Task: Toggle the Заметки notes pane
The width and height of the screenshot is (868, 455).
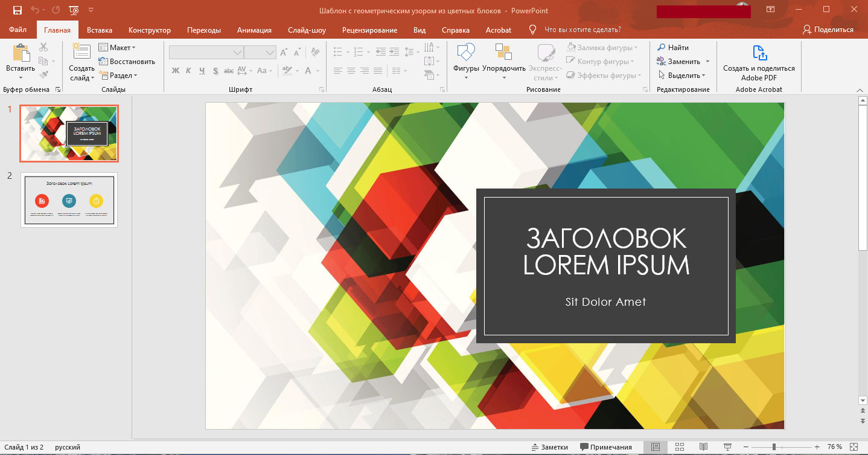Action: point(549,447)
